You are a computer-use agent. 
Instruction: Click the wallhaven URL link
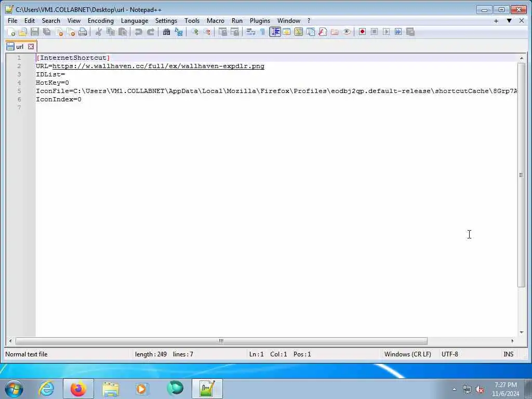pyautogui.click(x=158, y=66)
